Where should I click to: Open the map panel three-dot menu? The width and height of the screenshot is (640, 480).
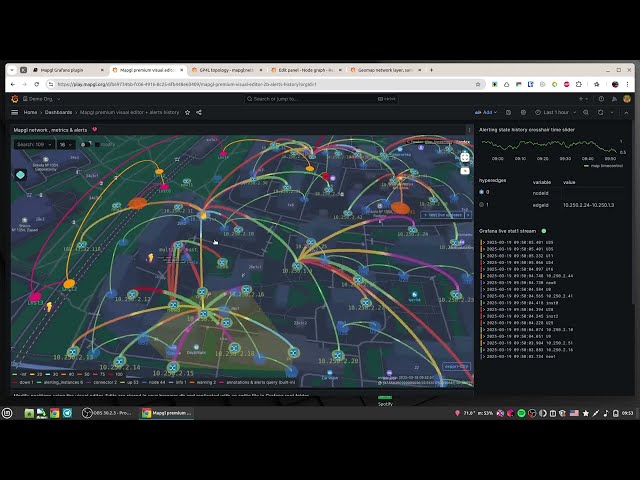click(469, 130)
